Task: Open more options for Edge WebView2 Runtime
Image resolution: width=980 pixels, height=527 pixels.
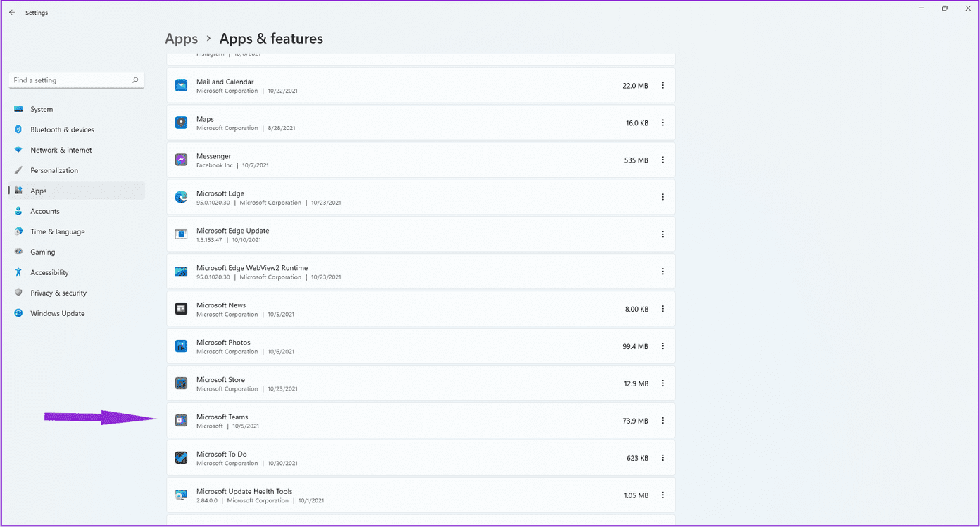Action: point(662,272)
